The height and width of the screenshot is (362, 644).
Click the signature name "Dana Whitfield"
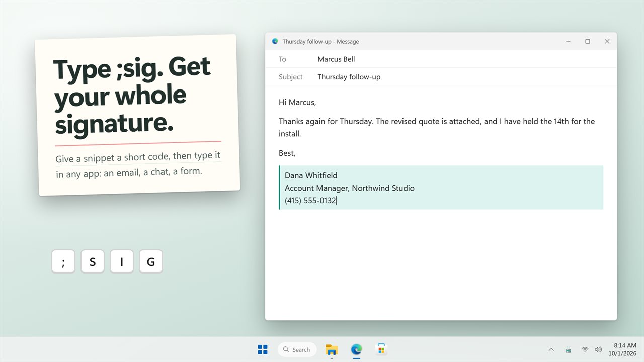(x=311, y=175)
